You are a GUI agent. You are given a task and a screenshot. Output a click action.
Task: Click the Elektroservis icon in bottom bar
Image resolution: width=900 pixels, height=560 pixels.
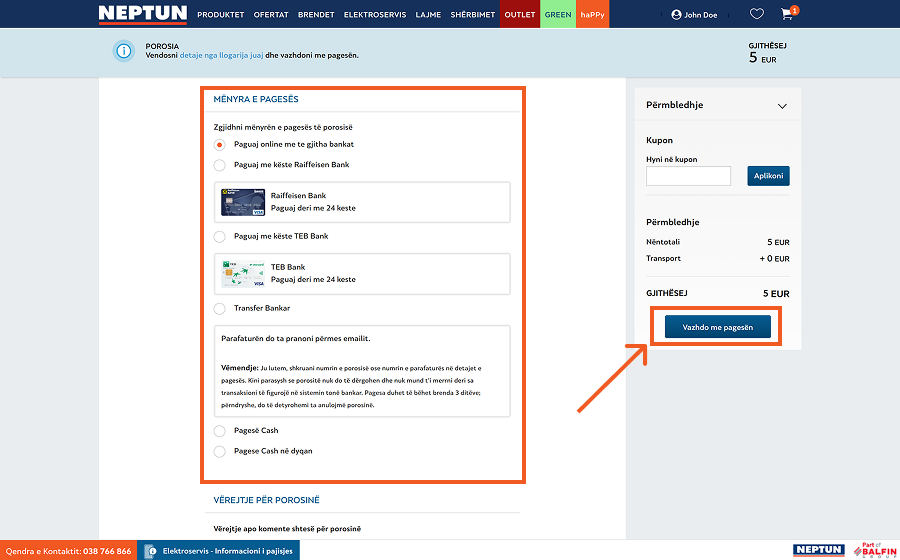click(x=151, y=551)
